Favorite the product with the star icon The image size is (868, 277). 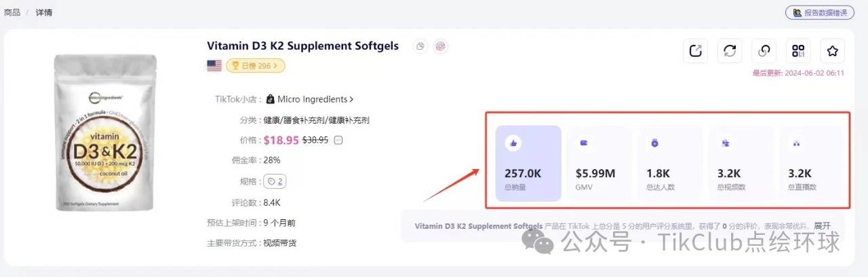(x=833, y=51)
